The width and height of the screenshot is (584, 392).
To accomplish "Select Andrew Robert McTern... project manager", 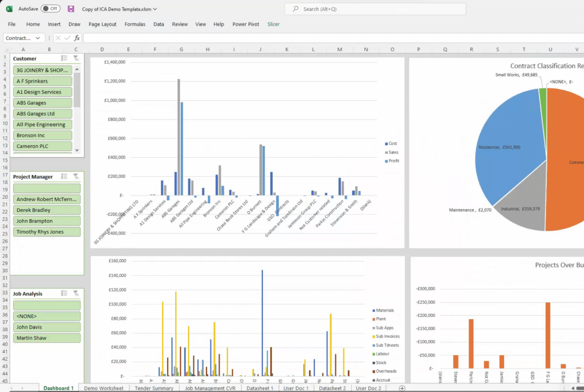I will pyautogui.click(x=47, y=199).
